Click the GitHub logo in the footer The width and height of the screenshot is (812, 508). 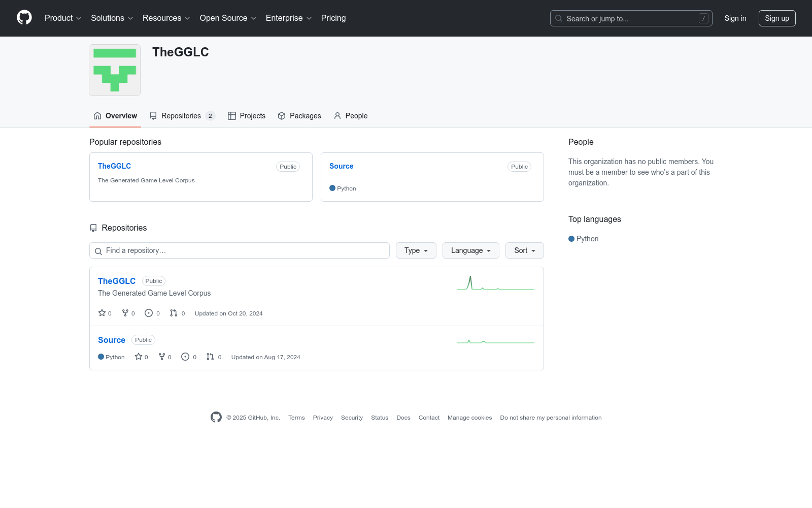216,417
